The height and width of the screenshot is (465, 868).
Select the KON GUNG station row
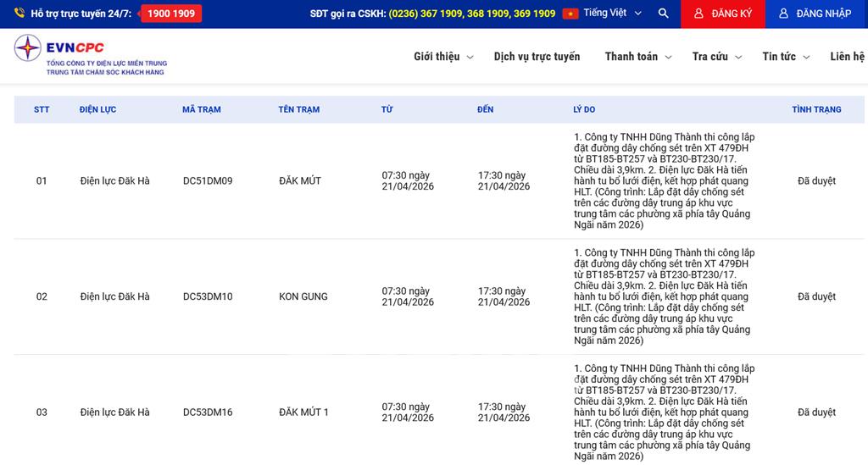pos(303,297)
